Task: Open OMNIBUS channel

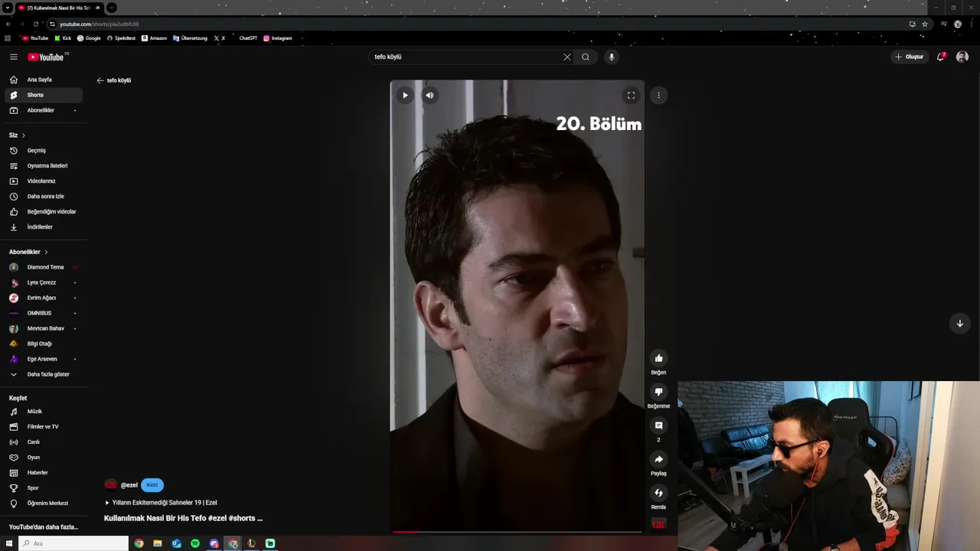Action: pyautogui.click(x=44, y=313)
